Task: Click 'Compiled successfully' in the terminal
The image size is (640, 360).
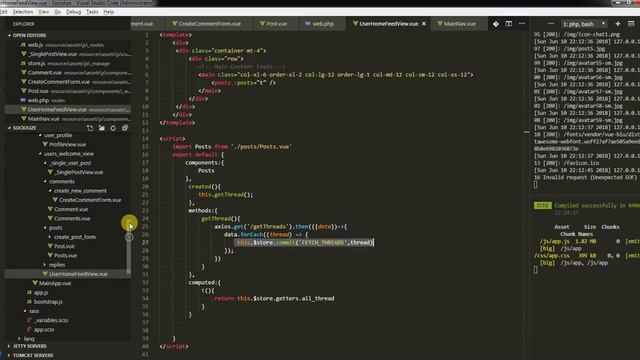Action: 585,205
